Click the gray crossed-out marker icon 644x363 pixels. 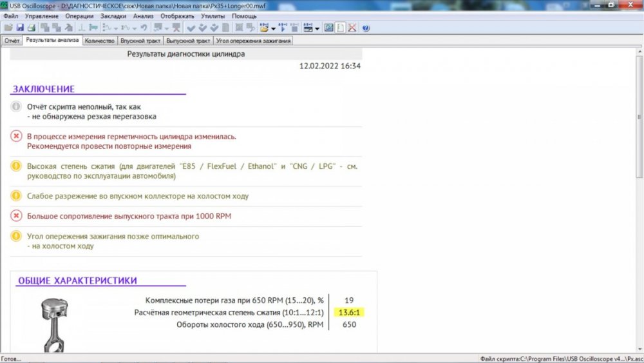(x=176, y=28)
